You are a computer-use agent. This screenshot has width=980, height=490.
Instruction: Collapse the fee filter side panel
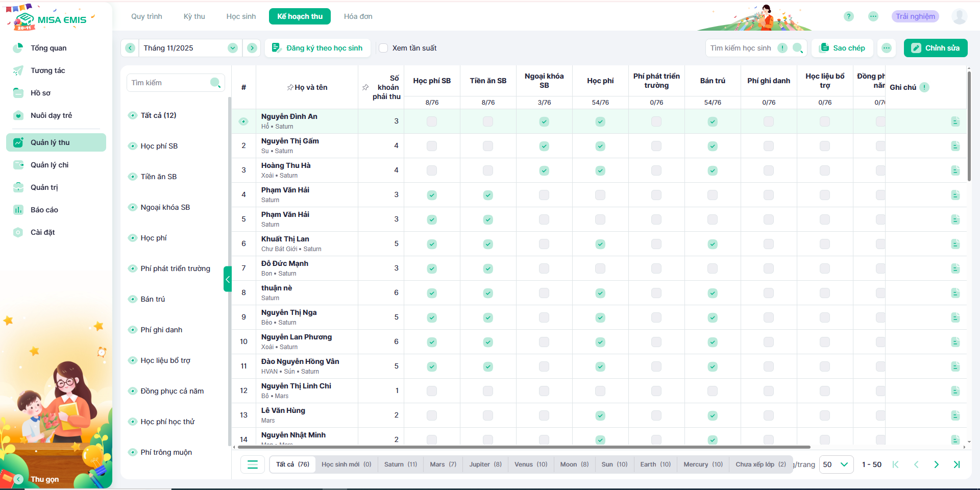(228, 279)
